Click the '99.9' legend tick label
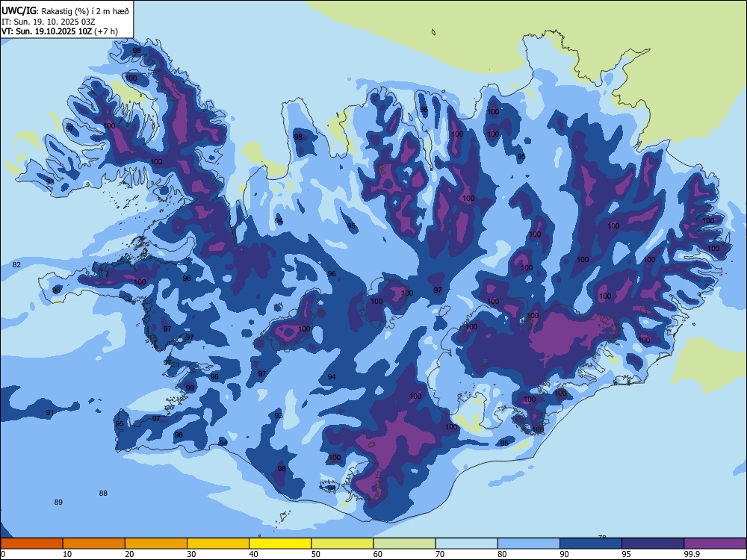Screen dimensions: 747x560 [x=692, y=554]
